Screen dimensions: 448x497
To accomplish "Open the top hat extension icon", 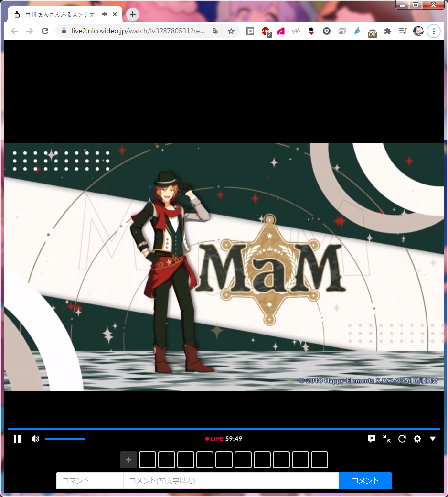I will click(x=311, y=31).
